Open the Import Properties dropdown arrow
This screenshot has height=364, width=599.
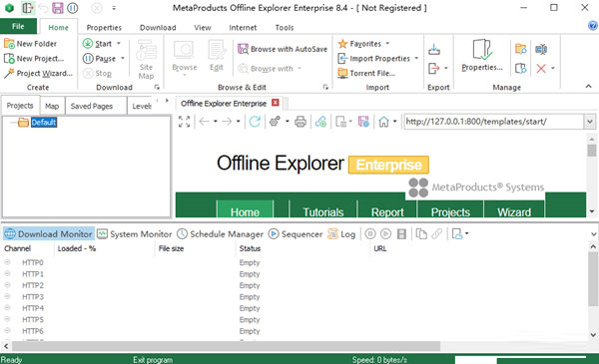point(416,59)
